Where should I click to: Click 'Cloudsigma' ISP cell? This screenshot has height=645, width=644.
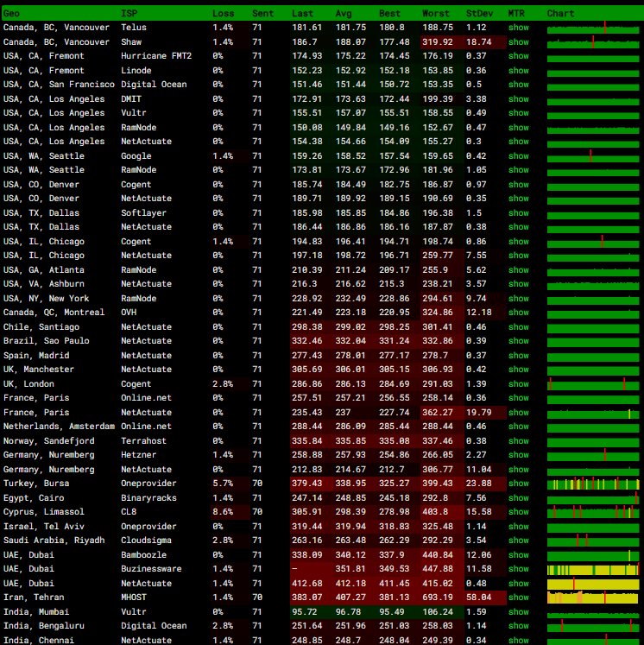[146, 541]
